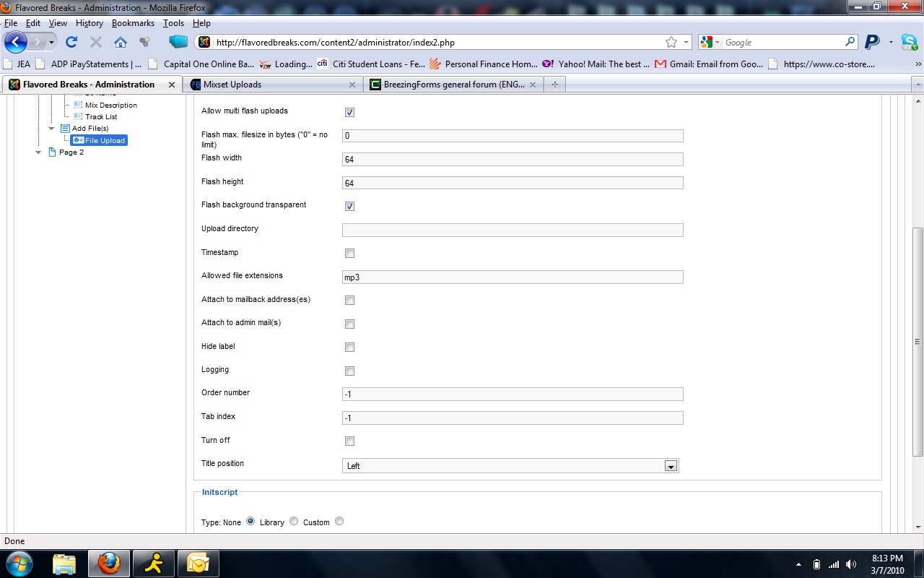Bookmark this page with the star icon
This screenshot has width=924, height=578.
(671, 42)
